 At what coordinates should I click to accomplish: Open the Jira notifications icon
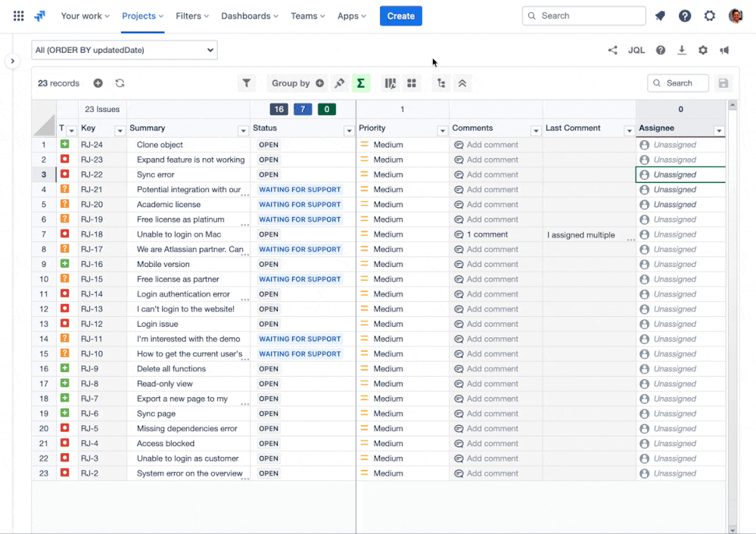coord(660,16)
